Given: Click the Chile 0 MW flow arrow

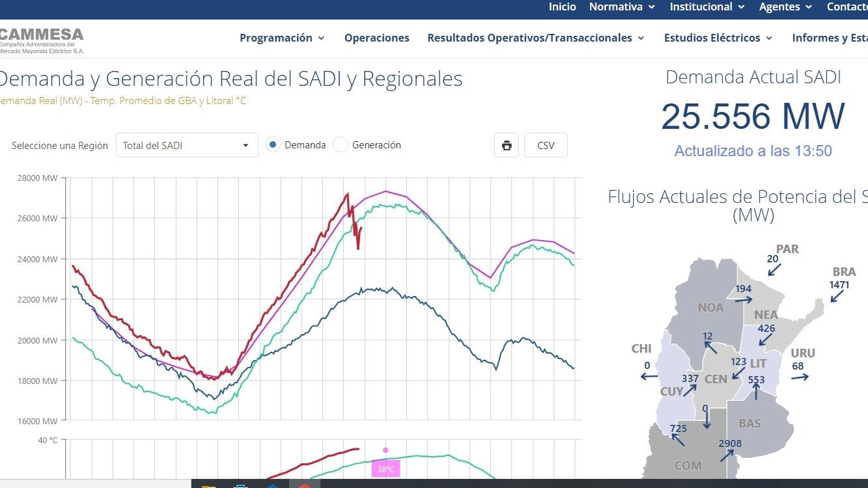Looking at the screenshot, I should tap(648, 376).
